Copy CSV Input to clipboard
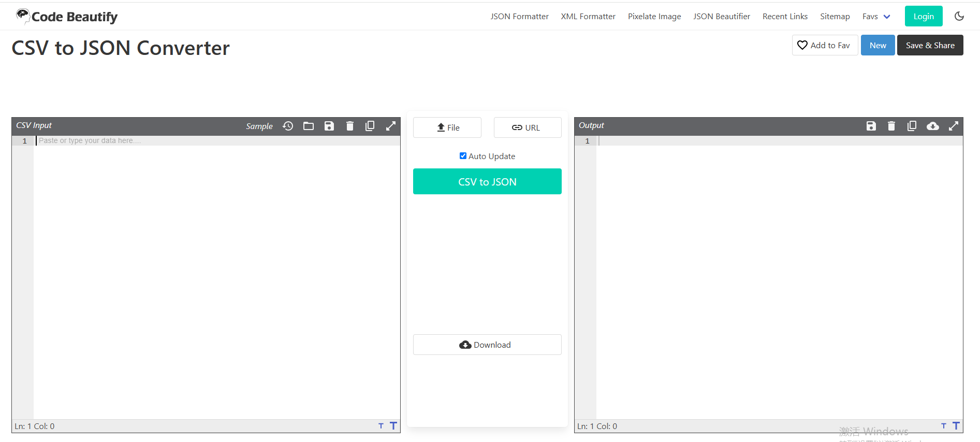This screenshot has width=980, height=442. point(370,126)
